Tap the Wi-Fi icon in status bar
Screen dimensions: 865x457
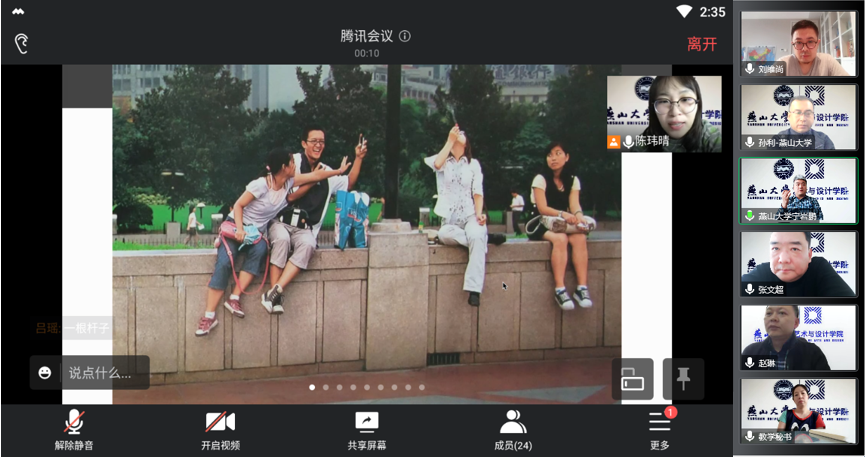pyautogui.click(x=684, y=12)
